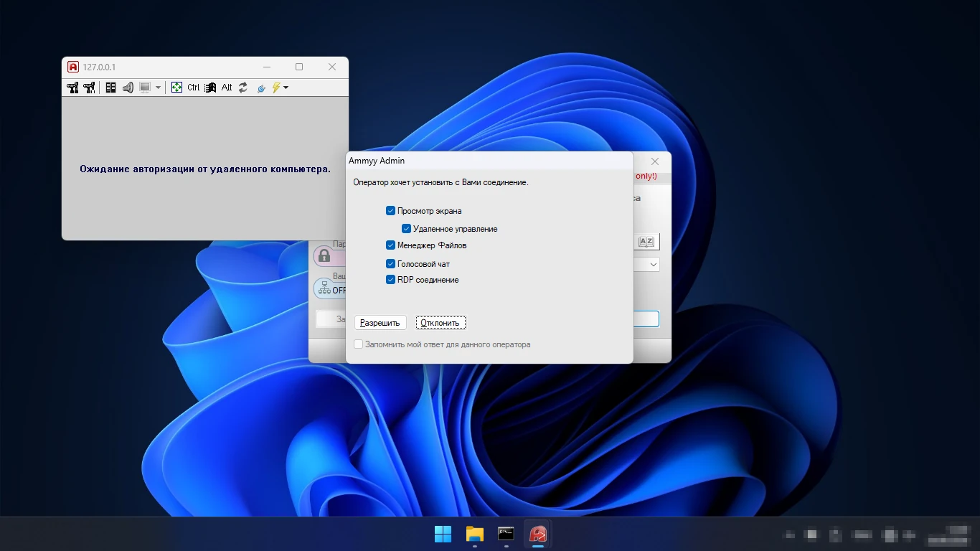Click the Ammyy Admin icon on the taskbar
Screen dimensions: 980x551
[x=538, y=534]
